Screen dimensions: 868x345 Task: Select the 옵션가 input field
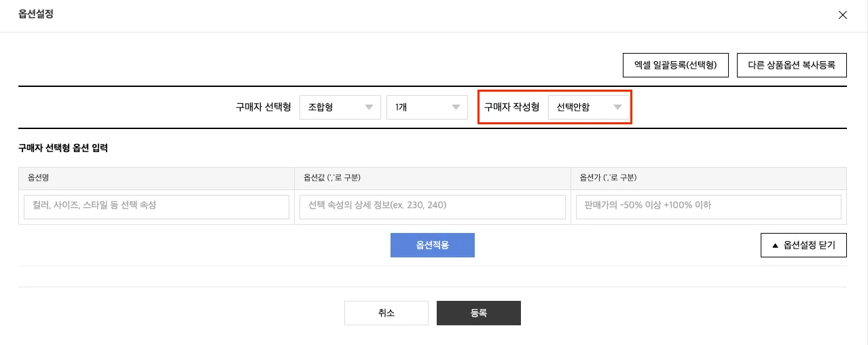point(708,206)
